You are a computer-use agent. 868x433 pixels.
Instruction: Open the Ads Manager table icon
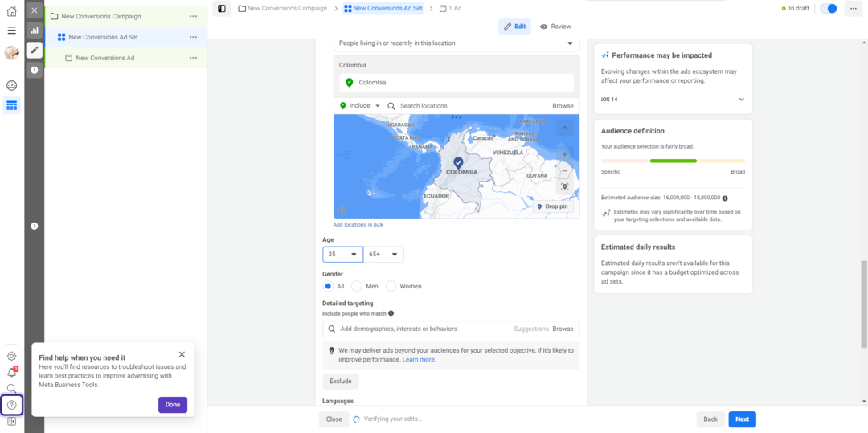11,105
